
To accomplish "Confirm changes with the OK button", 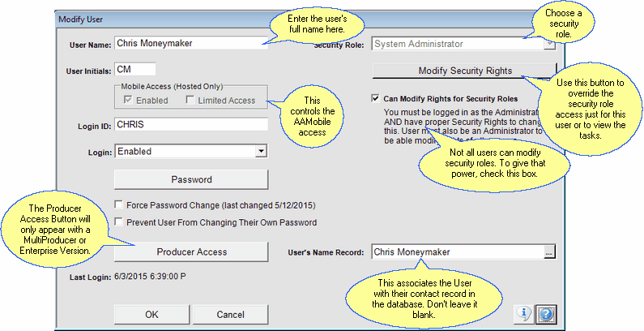I will click(151, 314).
